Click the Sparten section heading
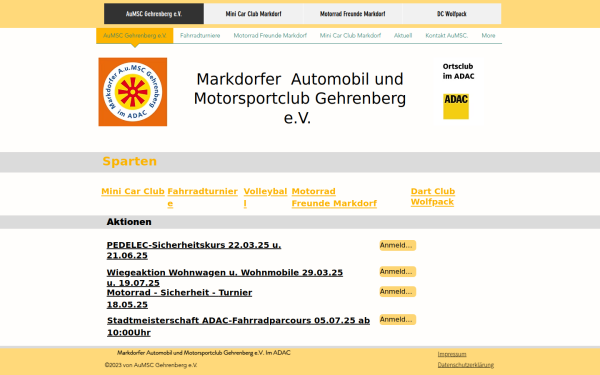This screenshot has height=375, width=600. point(130,161)
